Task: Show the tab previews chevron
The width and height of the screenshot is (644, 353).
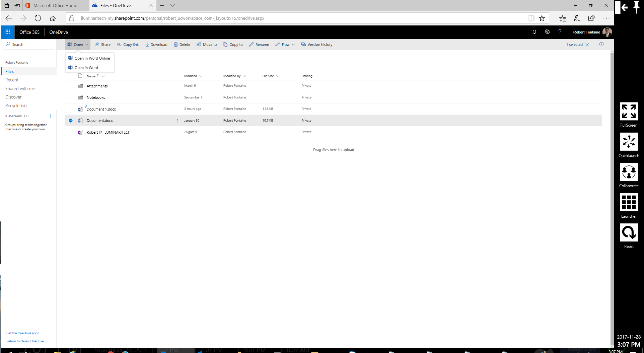Action: point(172,5)
